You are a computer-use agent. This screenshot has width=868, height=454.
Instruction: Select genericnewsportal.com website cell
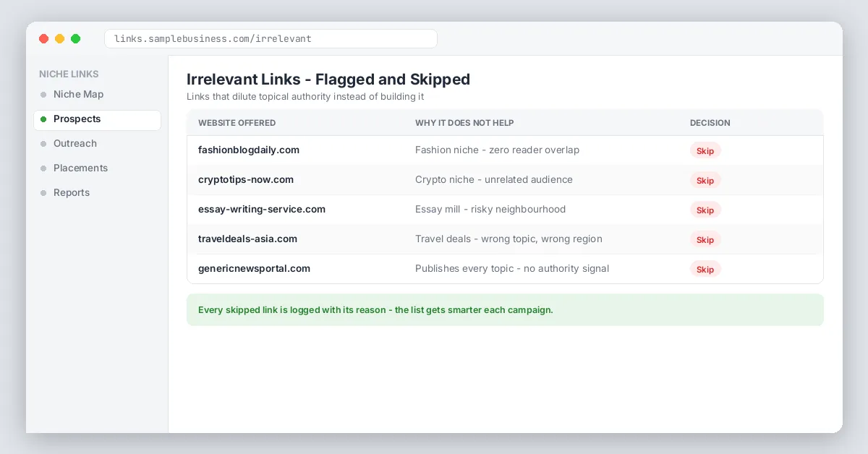click(254, 269)
